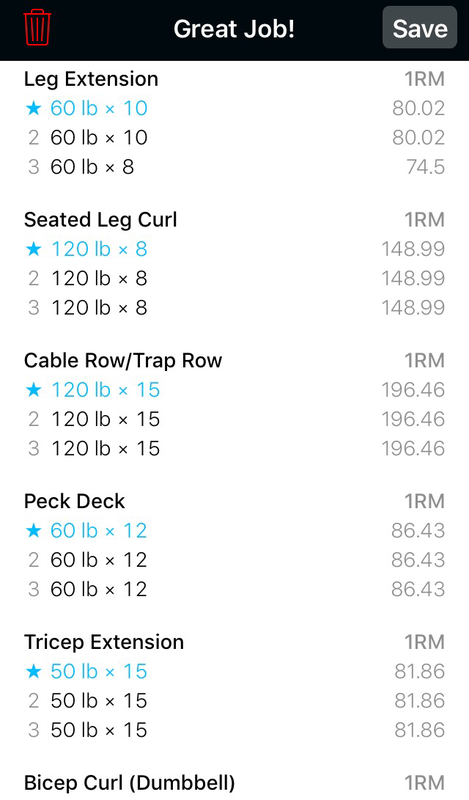Tap Bicep Curl (Dumbbell) heading
The image size is (469, 800).
(130, 783)
